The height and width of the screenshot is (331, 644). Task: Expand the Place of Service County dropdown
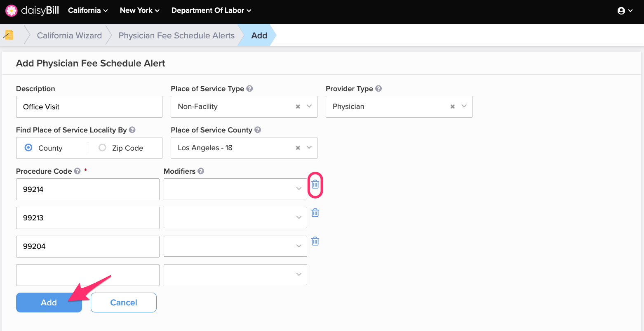(309, 147)
